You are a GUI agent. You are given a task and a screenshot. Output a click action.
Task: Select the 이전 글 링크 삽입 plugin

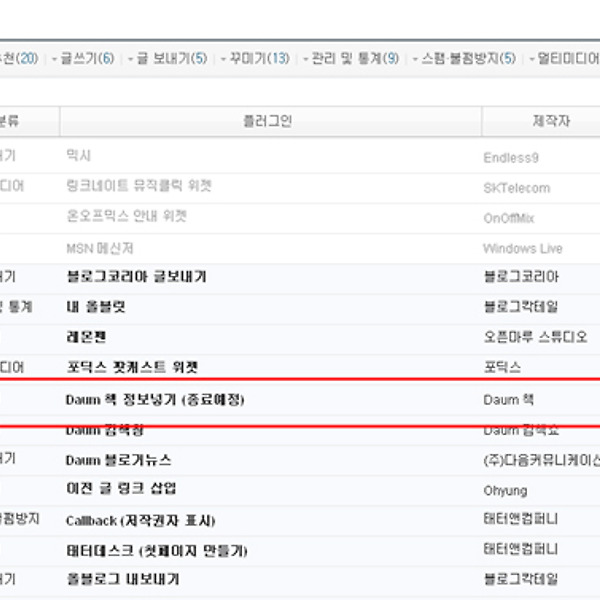[x=121, y=489]
